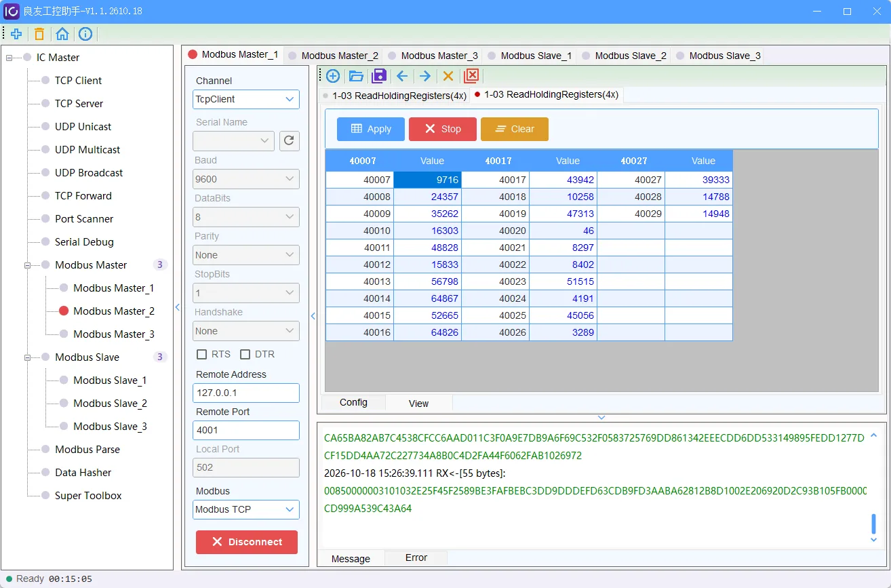The image size is (891, 588).
Task: Click the circled plus add-request icon
Action: click(333, 76)
